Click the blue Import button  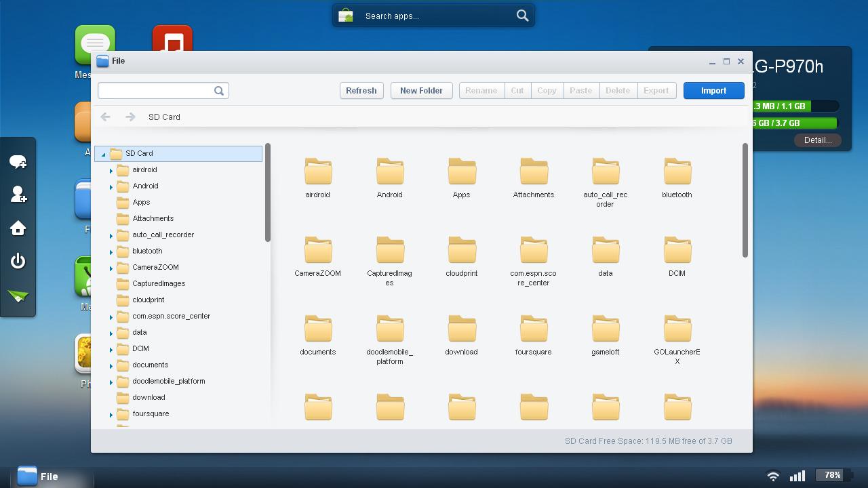(x=713, y=90)
